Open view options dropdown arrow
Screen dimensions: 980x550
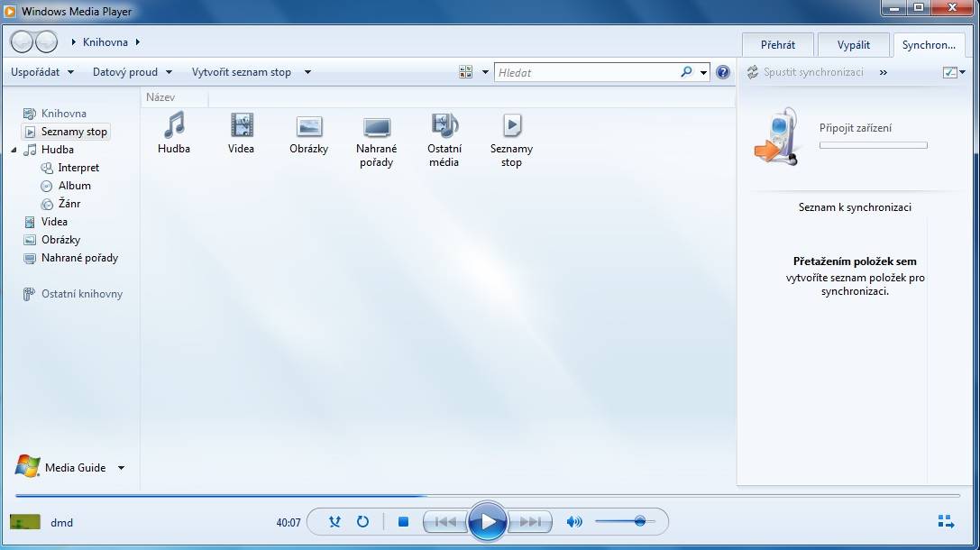click(485, 72)
